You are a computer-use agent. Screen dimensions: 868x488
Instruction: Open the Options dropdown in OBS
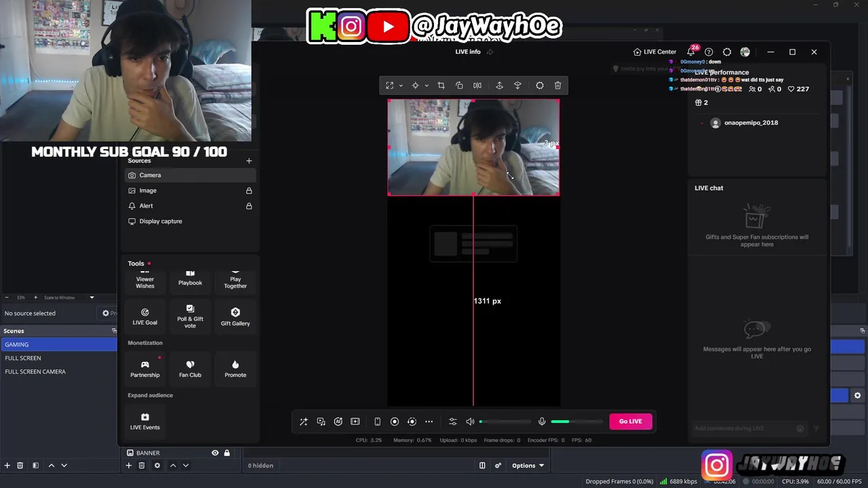(528, 466)
